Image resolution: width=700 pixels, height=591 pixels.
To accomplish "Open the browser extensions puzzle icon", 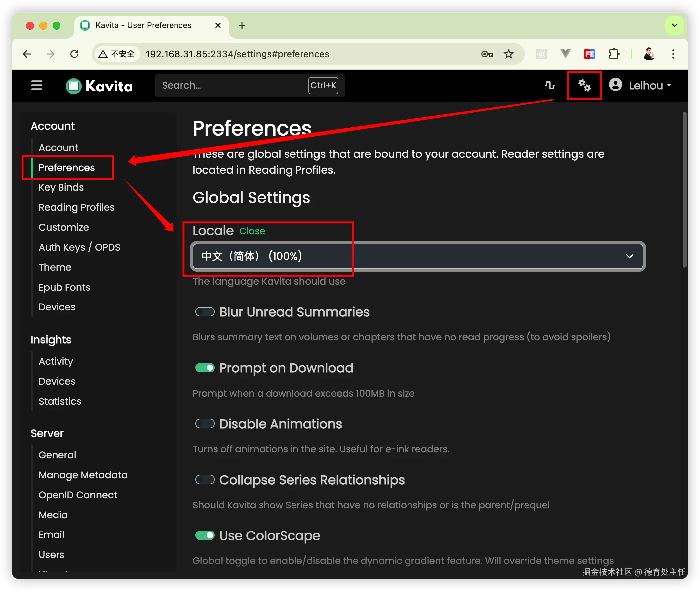I will pos(614,54).
